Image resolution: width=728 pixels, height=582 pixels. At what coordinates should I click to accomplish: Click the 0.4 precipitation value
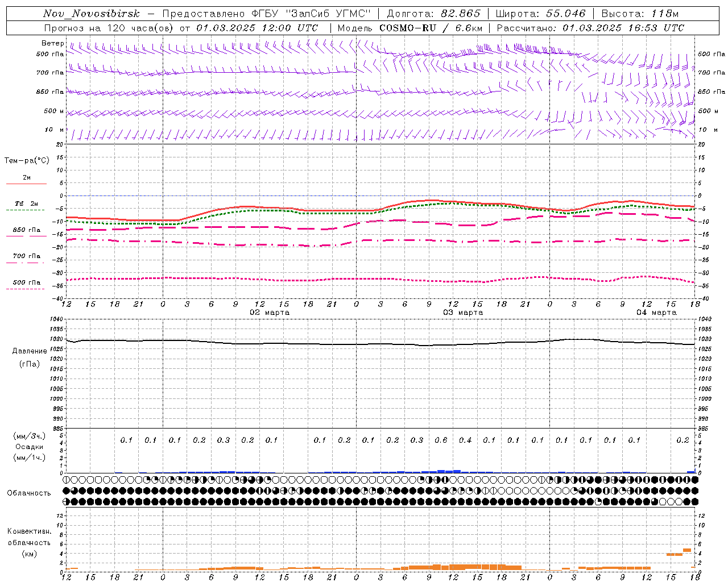465,440
